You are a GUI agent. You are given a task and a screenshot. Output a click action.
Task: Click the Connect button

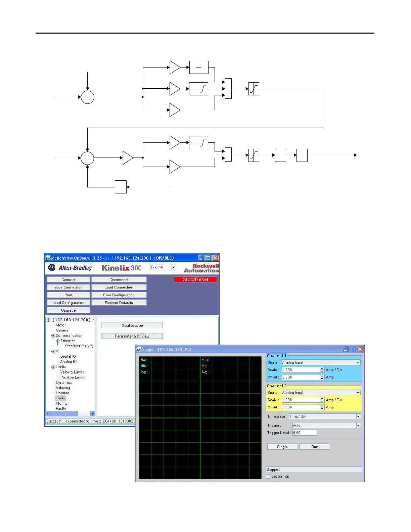(x=68, y=279)
